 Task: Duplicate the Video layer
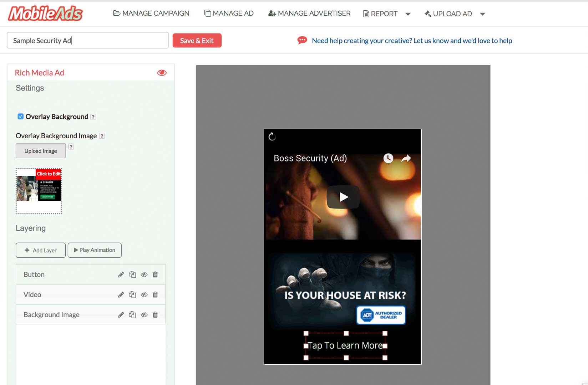click(x=132, y=294)
